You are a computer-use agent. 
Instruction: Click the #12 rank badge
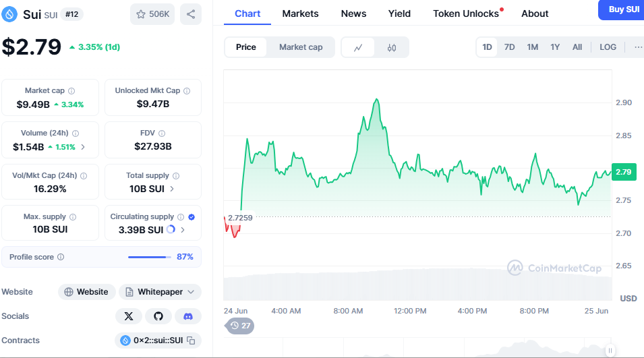tap(72, 14)
